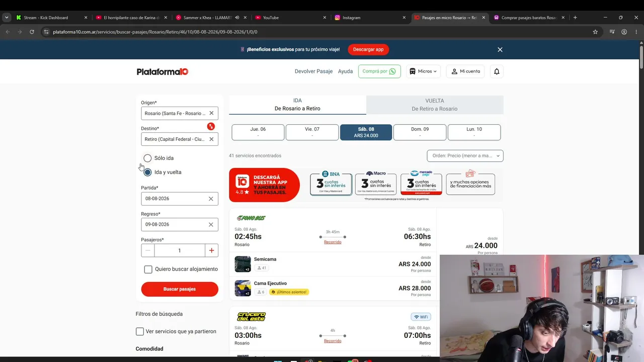Click the Descargá nuestra app promo banner

pos(264,185)
